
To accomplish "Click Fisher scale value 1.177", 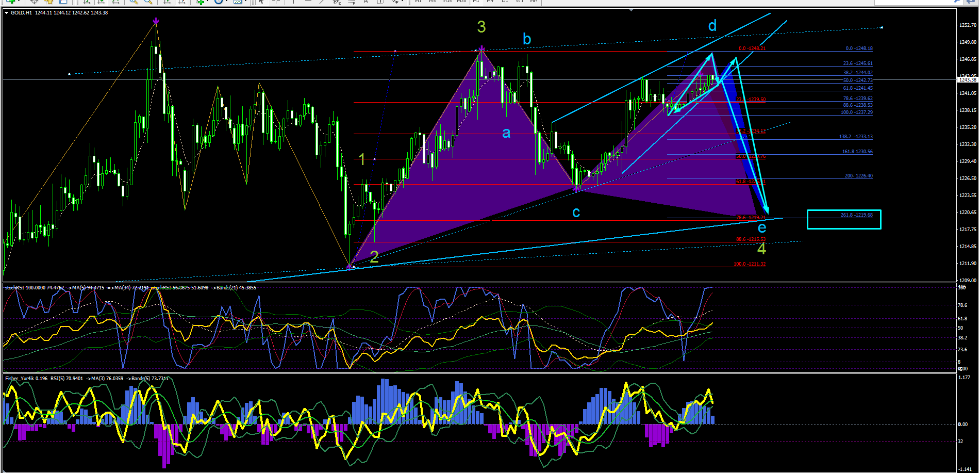I will click(x=964, y=378).
